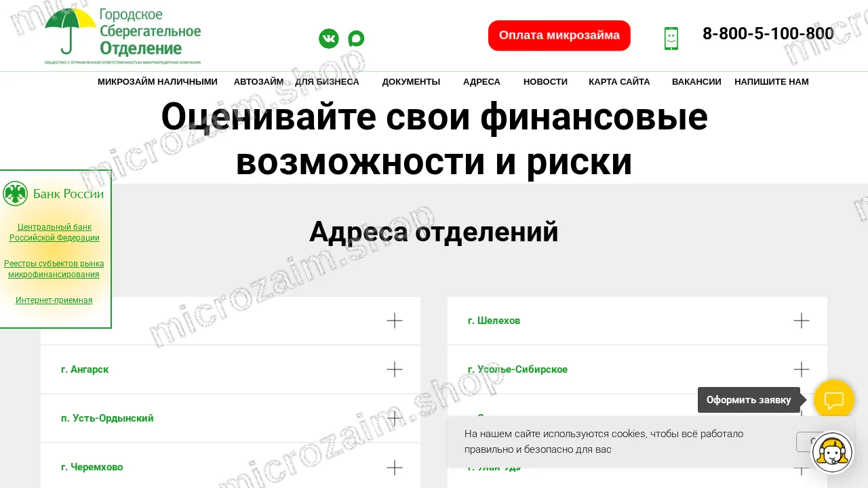Click the Оплата микрозайма button
The width and height of the screenshot is (868, 488).
tap(559, 35)
